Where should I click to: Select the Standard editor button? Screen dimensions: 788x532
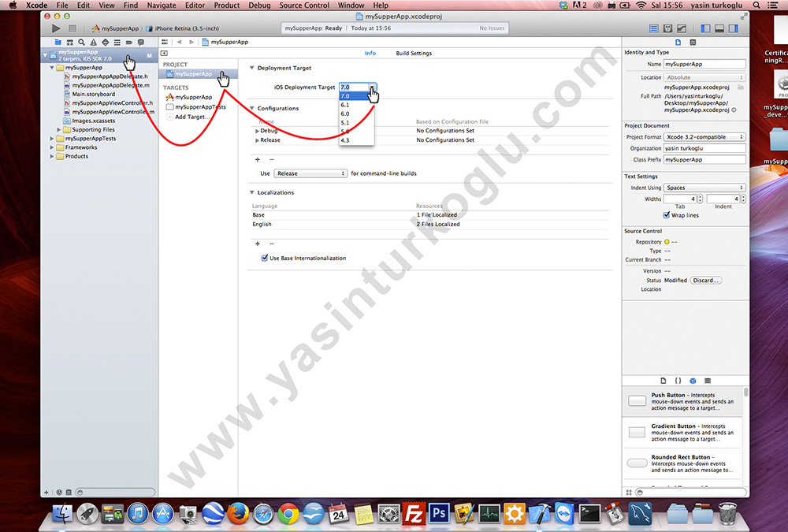tap(654, 28)
